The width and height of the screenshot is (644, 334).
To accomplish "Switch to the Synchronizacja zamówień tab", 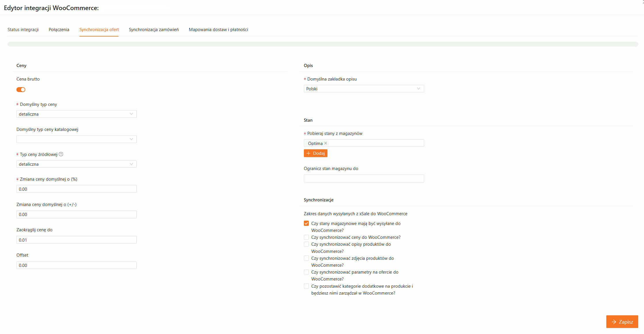I will click(154, 30).
